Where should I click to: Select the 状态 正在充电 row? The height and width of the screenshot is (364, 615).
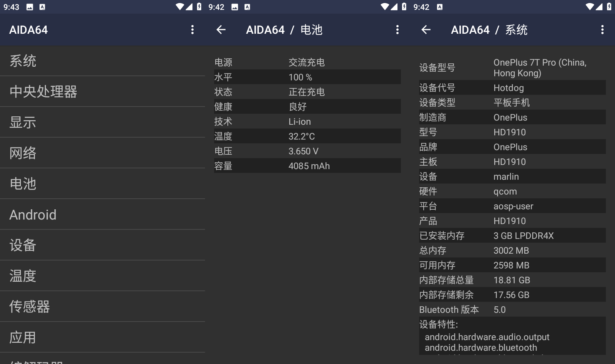click(307, 92)
